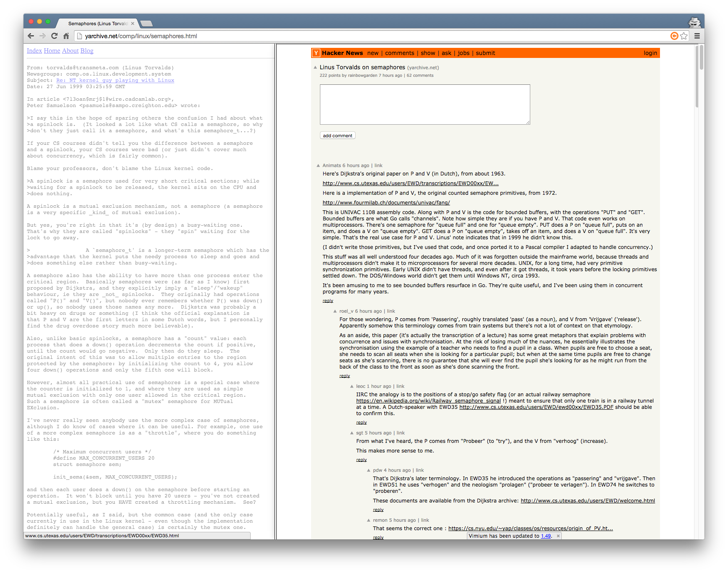Open the Hacker News 'submit' page
Image resolution: width=728 pixels, height=573 pixels.
[x=485, y=53]
